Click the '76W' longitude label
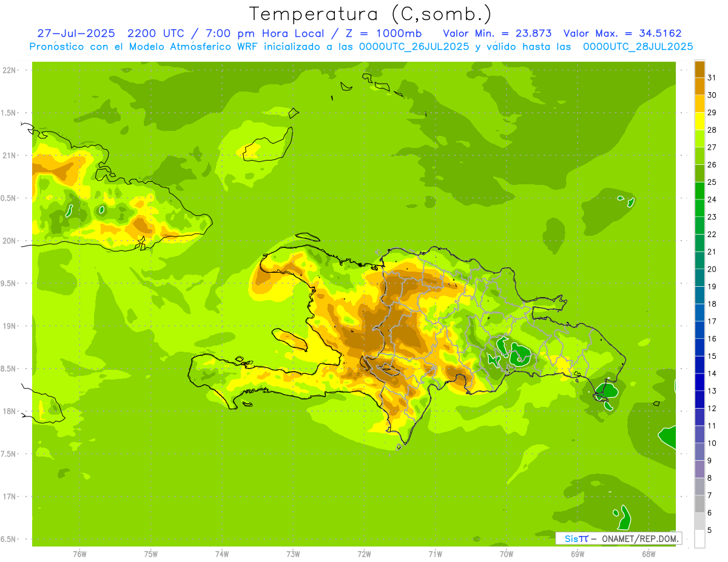The image size is (728, 562). [79, 554]
